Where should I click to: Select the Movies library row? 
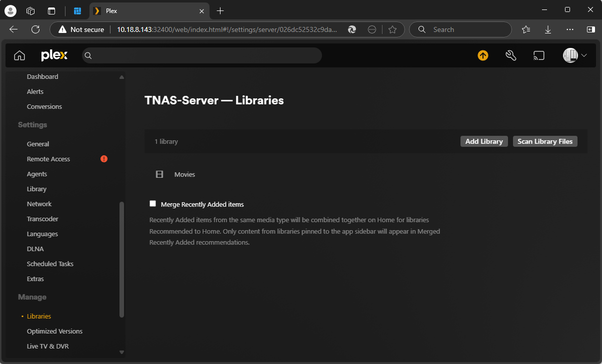coord(365,174)
